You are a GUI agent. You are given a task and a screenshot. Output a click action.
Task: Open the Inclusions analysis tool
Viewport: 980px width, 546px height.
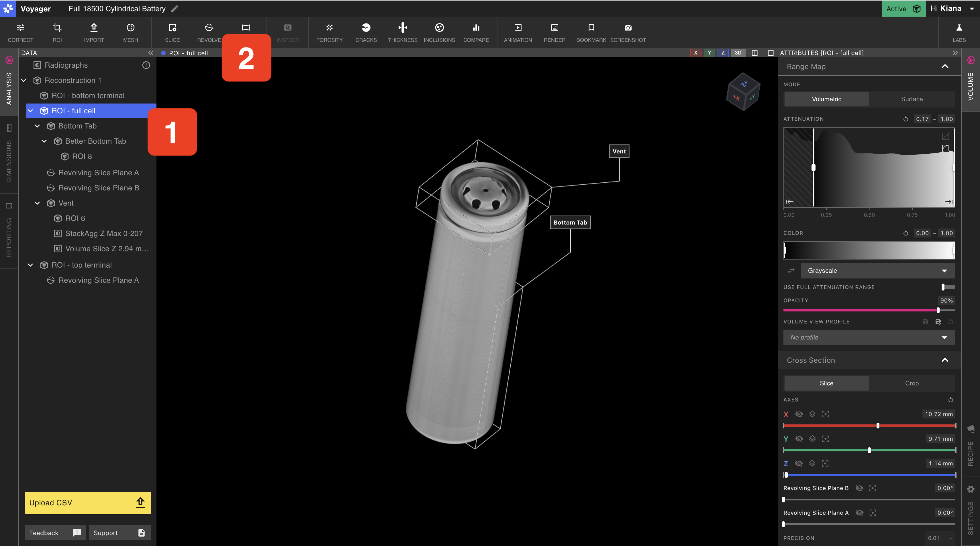click(x=439, y=33)
